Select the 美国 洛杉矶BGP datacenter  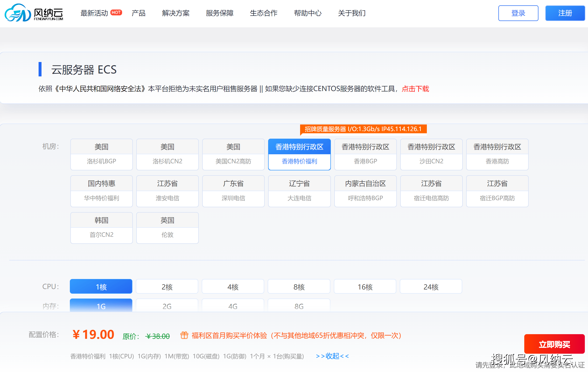click(102, 154)
